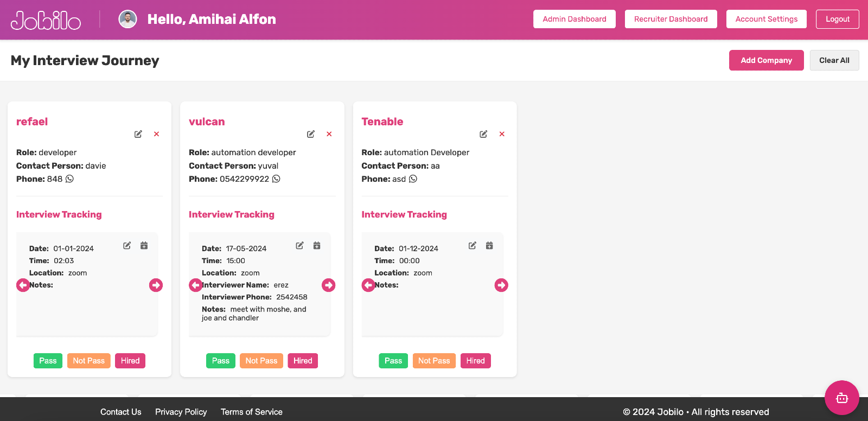Delete the vulcan company card
Image resolution: width=868 pixels, height=421 pixels.
[329, 134]
